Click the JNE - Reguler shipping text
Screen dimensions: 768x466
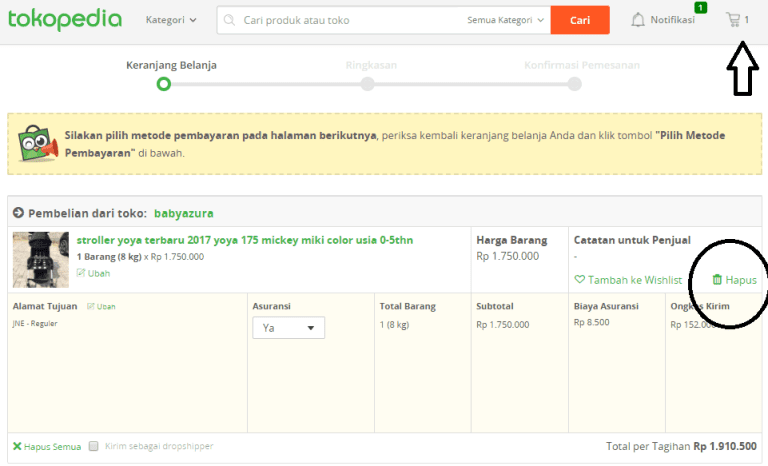(x=35, y=323)
